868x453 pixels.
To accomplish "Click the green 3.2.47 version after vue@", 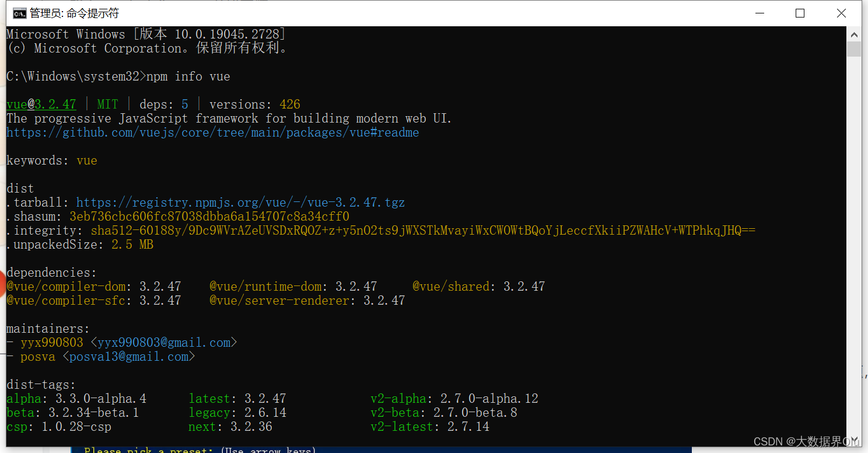I will [55, 104].
